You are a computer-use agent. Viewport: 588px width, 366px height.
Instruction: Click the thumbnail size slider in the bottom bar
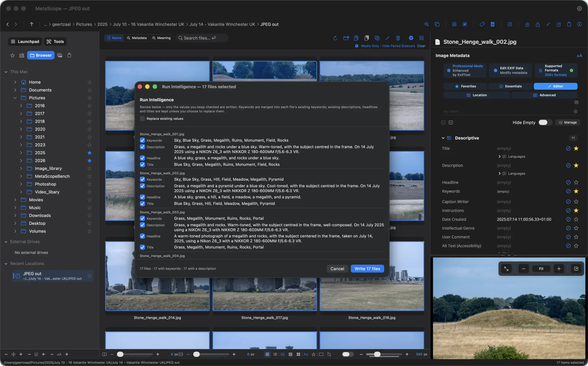click(384, 354)
